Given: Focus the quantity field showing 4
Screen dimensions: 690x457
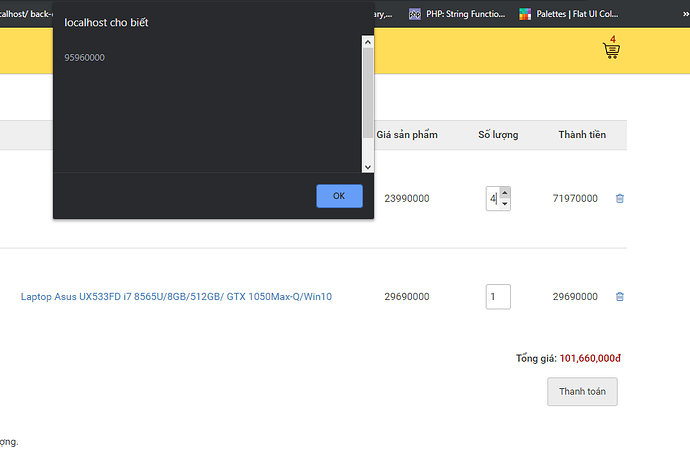Looking at the screenshot, I should click(493, 199).
